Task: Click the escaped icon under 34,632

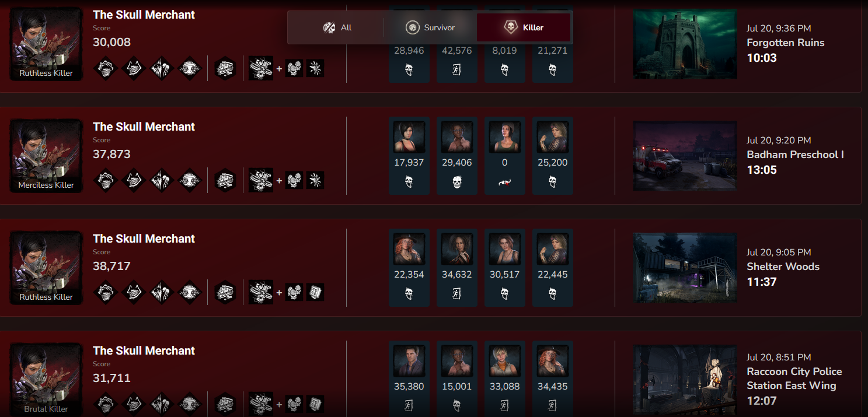Action: [x=457, y=295]
